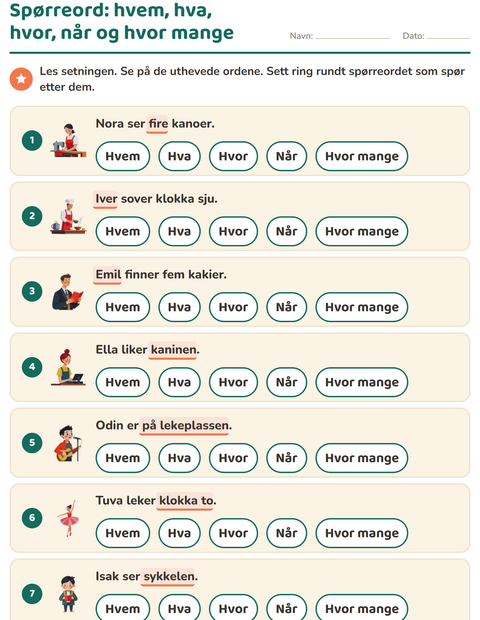The image size is (480, 620).
Task: Select "Hvem" for Iver sover klokka sju
Action: coord(123,231)
